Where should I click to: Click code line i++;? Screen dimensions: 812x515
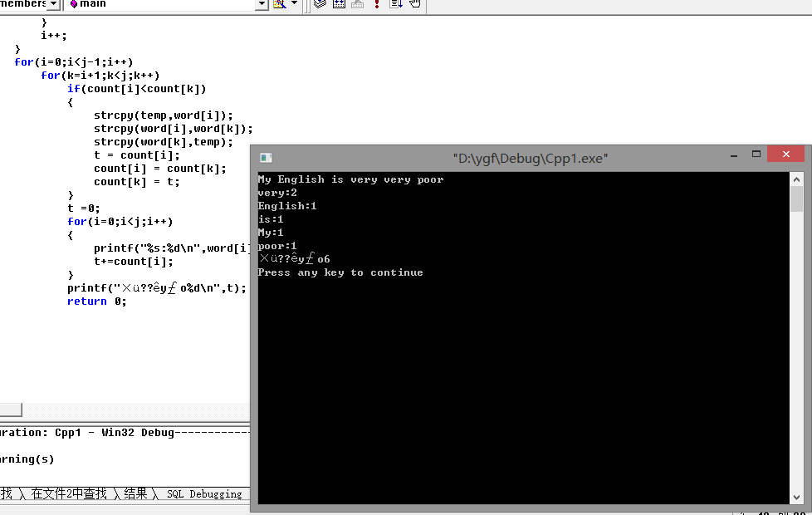point(54,36)
